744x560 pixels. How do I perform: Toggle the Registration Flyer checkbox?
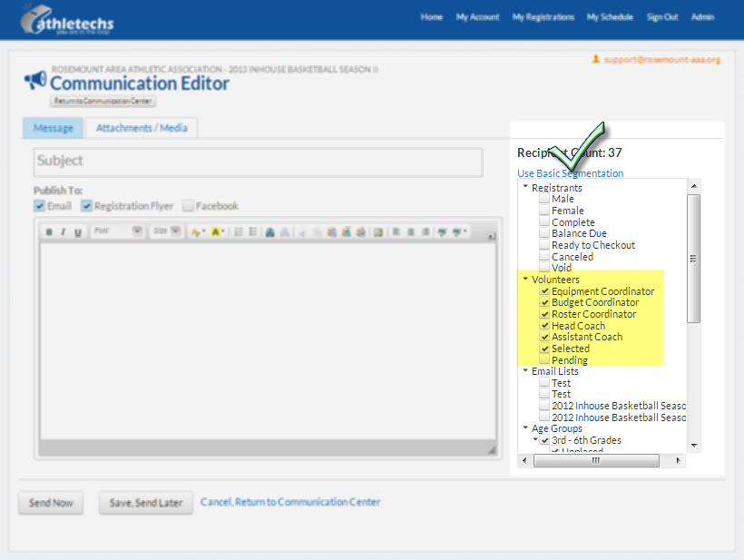[x=86, y=206]
